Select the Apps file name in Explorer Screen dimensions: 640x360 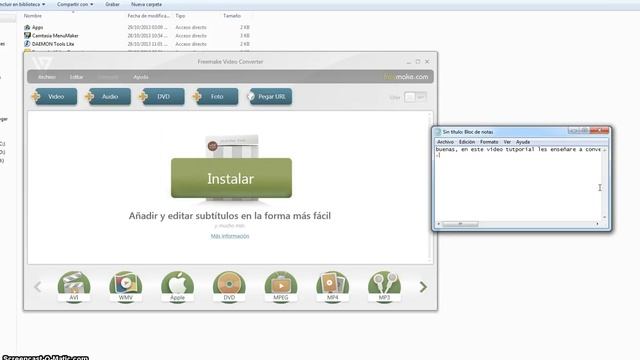pyautogui.click(x=38, y=27)
